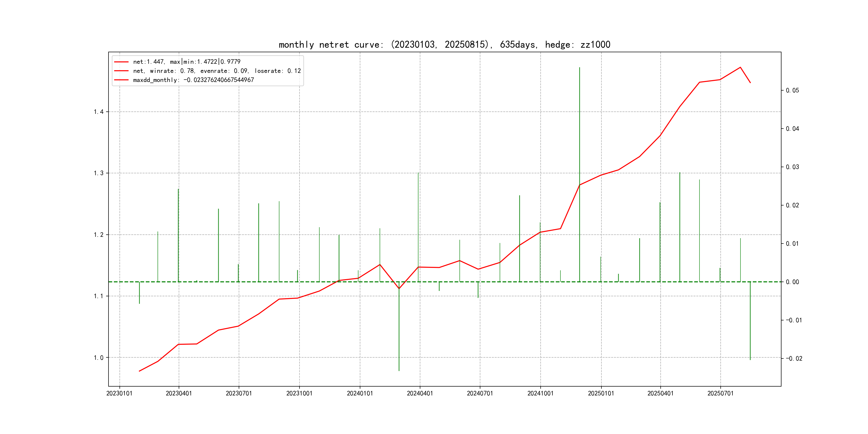Click the chart title 'monthly netret curve'

coord(444,44)
